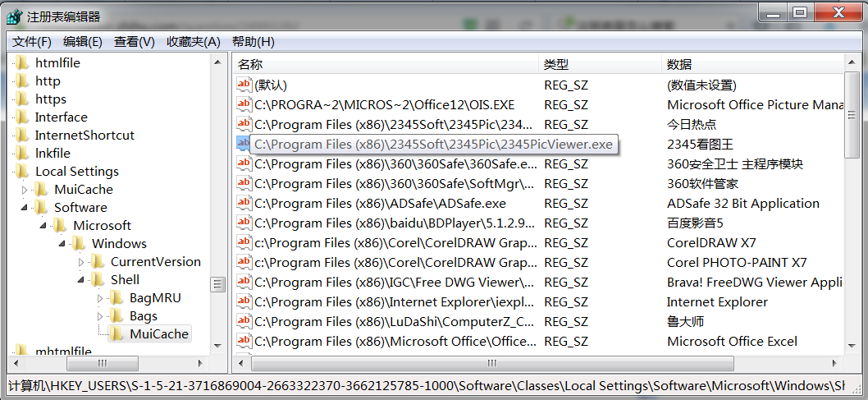Click the string icon of OIS.EXE entry
The height and width of the screenshot is (400, 868).
(244, 104)
